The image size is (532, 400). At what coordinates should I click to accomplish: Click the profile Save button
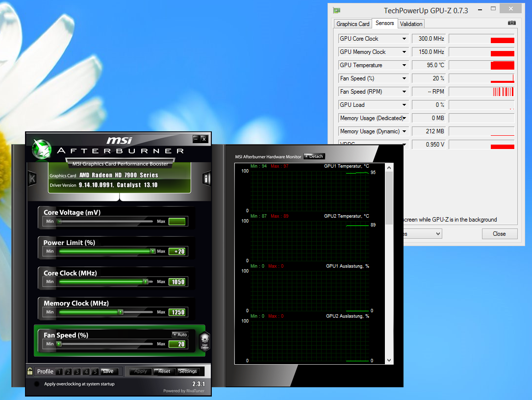tap(108, 372)
